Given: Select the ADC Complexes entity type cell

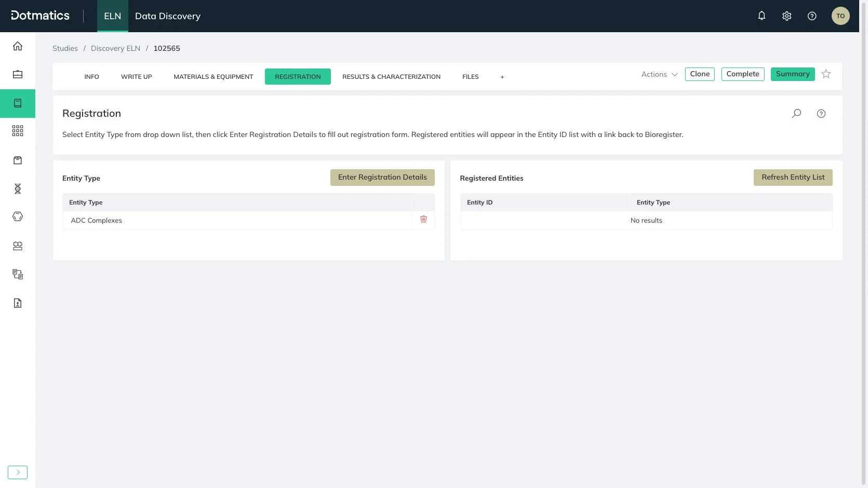Looking at the screenshot, I should click(237, 220).
